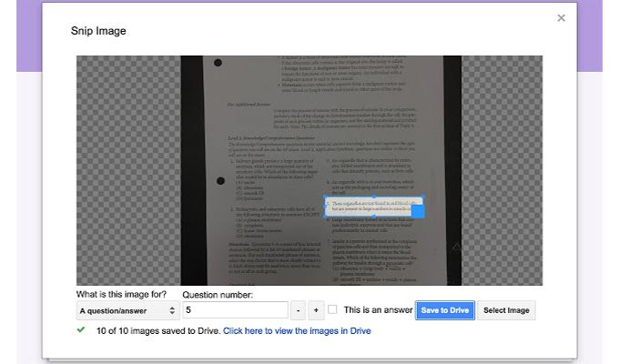The height and width of the screenshot is (364, 619).
Task: Click the Select Image button
Action: (x=506, y=310)
